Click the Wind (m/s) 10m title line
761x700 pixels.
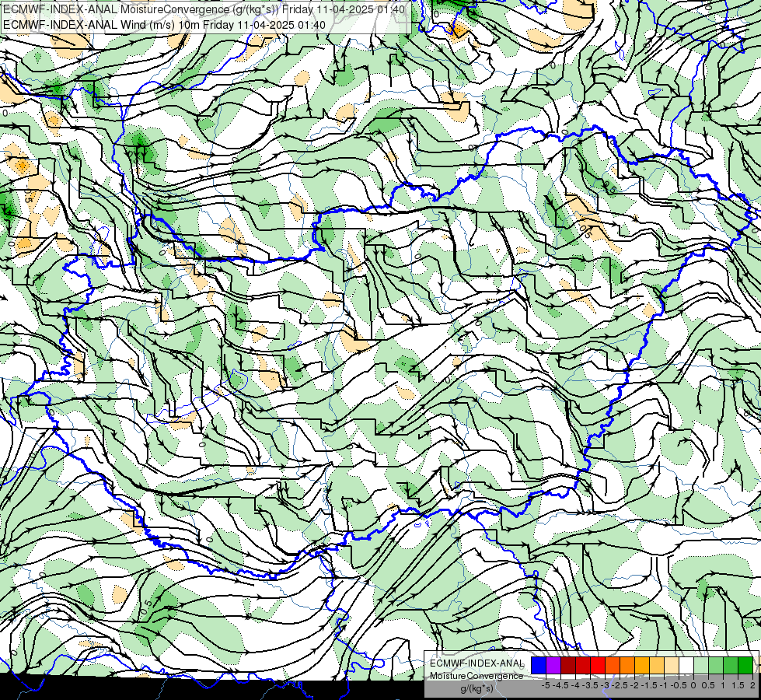tap(165, 25)
